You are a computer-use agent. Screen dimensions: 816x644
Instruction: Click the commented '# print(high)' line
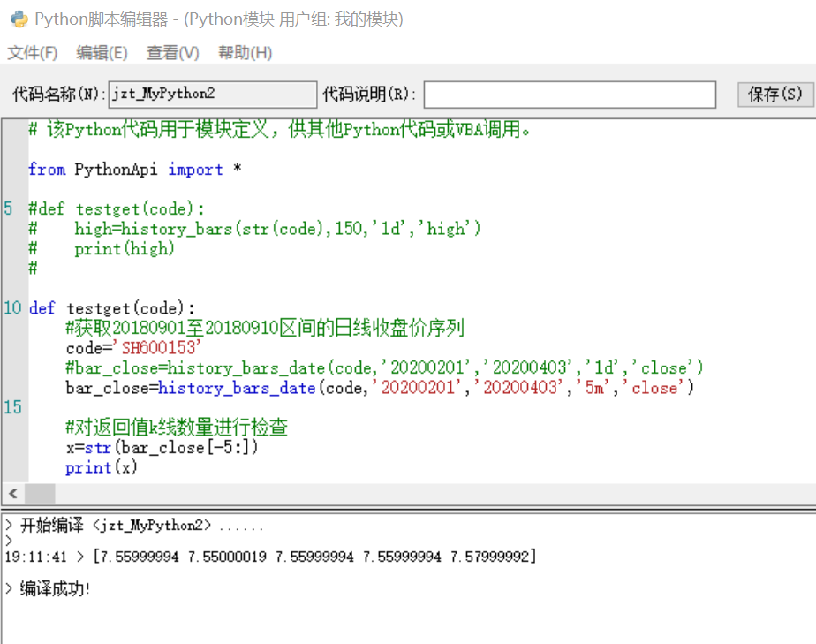tap(102, 249)
